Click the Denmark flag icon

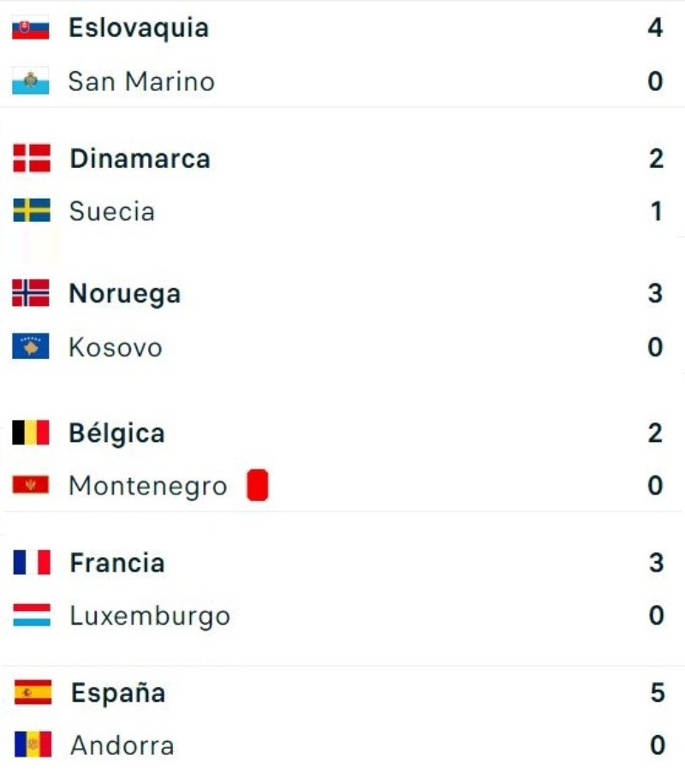click(32, 159)
